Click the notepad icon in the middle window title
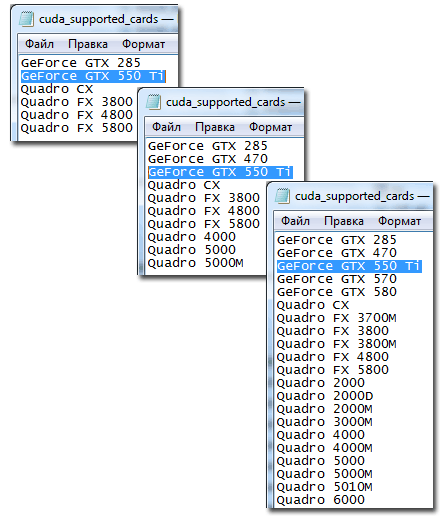The width and height of the screenshot is (446, 517). [153, 102]
